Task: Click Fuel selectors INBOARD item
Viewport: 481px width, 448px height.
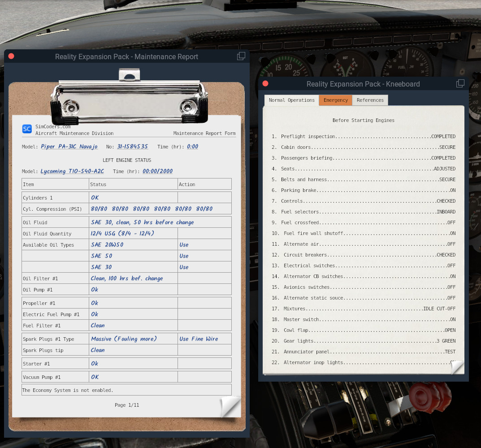Action: [364, 212]
